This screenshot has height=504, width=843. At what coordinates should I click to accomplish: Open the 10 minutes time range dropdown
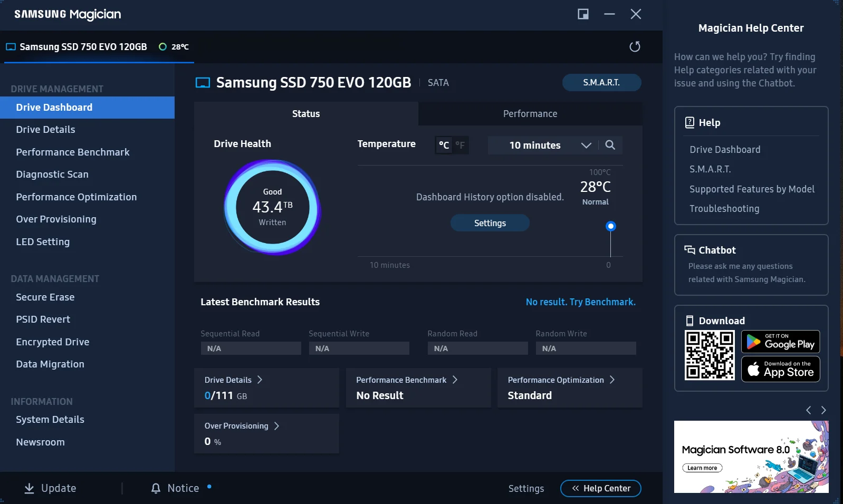click(543, 145)
